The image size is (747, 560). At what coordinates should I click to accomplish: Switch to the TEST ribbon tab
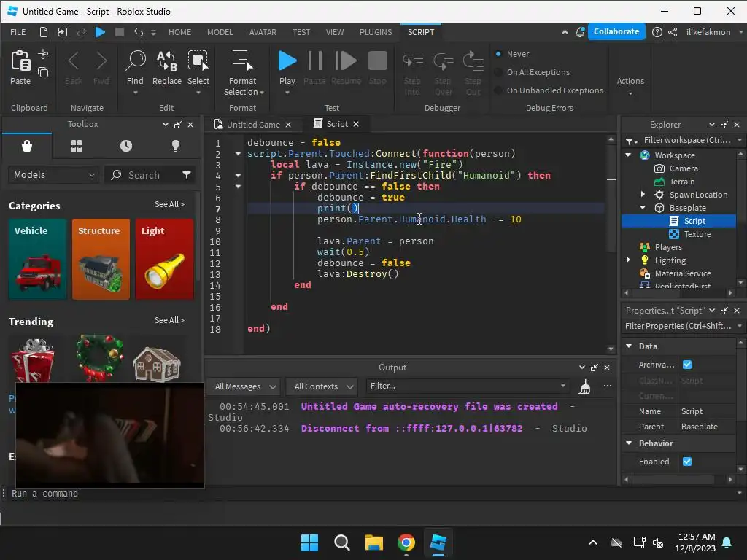(301, 32)
